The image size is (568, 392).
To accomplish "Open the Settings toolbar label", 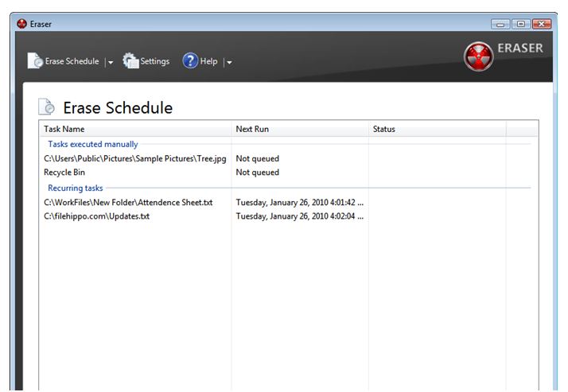I will tap(155, 61).
